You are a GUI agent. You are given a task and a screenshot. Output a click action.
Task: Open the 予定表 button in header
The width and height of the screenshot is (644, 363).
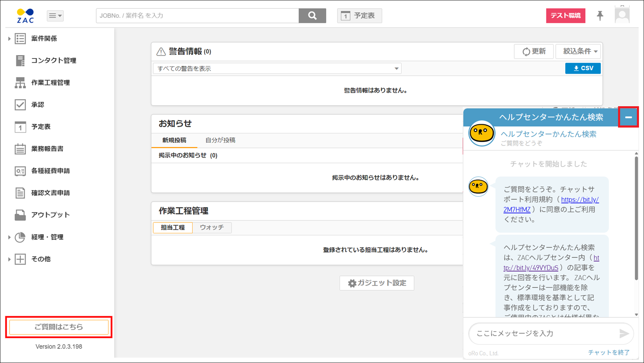pos(359,15)
